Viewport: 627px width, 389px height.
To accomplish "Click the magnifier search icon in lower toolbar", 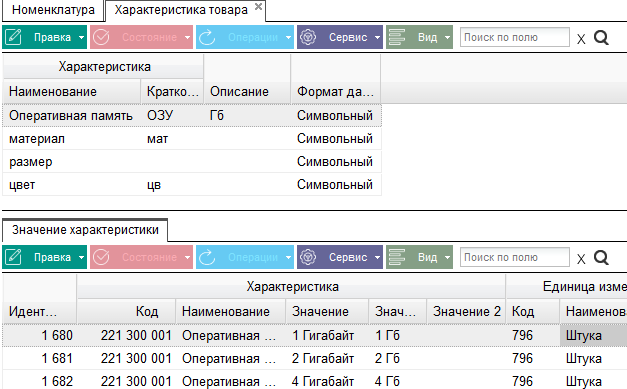I will click(x=601, y=257).
